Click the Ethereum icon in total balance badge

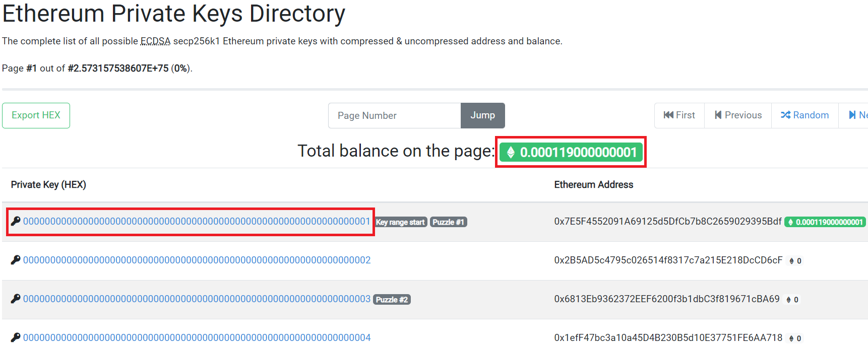[511, 152]
